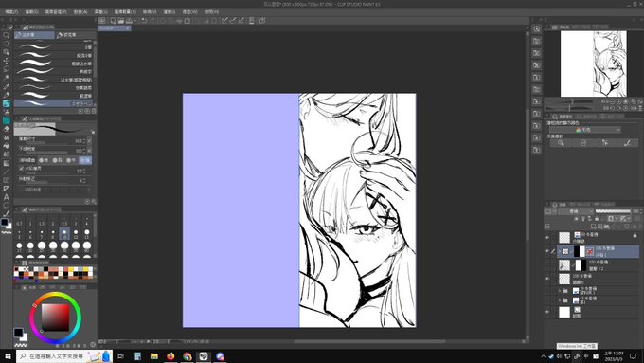Viewport: 644px width, 363px height.
Task: Open the File (檔案) menu
Action: pyautogui.click(x=11, y=12)
